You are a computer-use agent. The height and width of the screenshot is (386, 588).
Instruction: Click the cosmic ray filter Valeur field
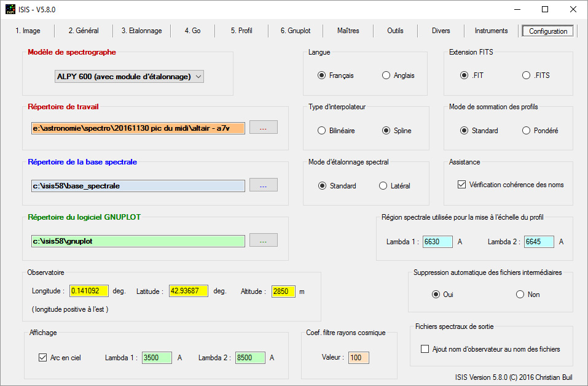pyautogui.click(x=358, y=357)
